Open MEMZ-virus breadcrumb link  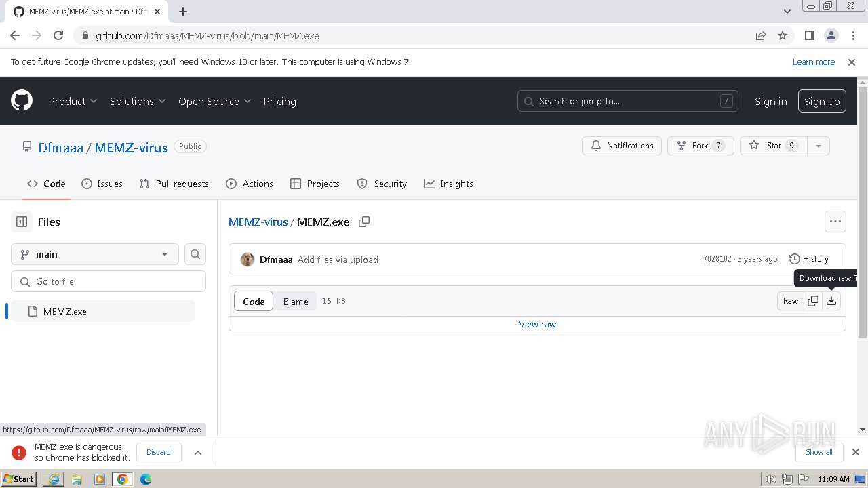258,222
